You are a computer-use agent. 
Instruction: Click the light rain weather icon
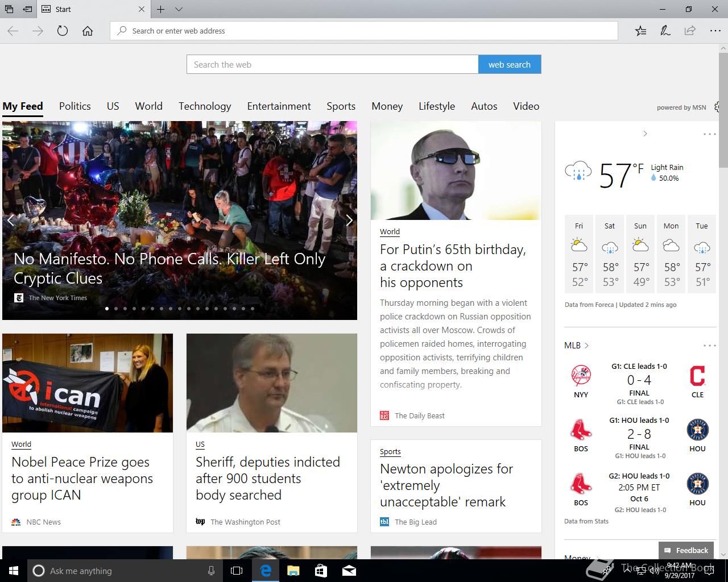(578, 172)
